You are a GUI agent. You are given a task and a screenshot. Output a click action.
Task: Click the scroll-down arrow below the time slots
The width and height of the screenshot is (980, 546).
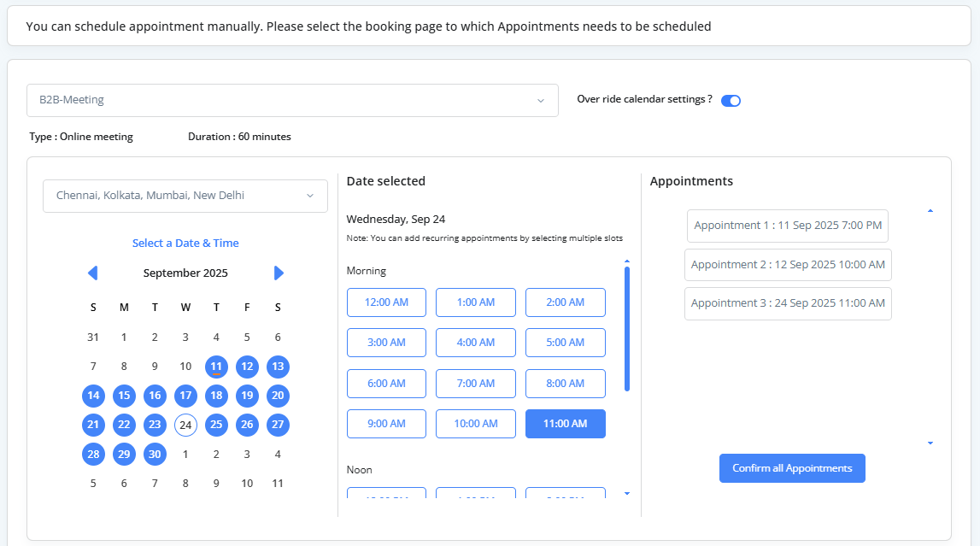(x=626, y=493)
